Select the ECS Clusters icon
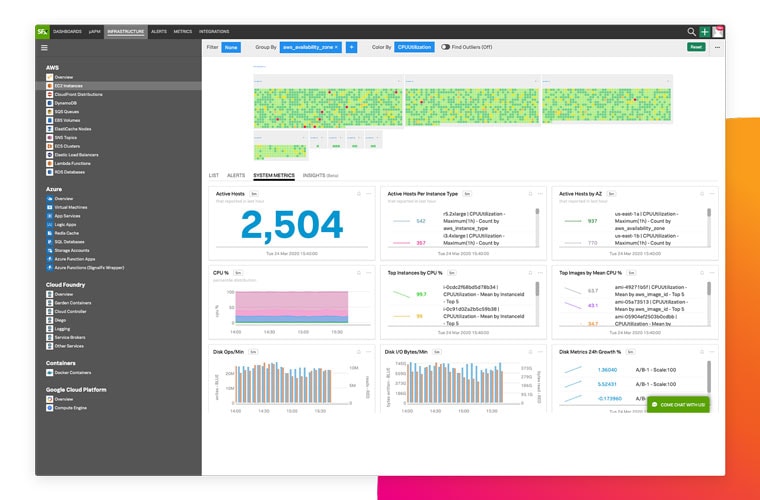Viewport: 760px width, 500px height. [x=49, y=146]
